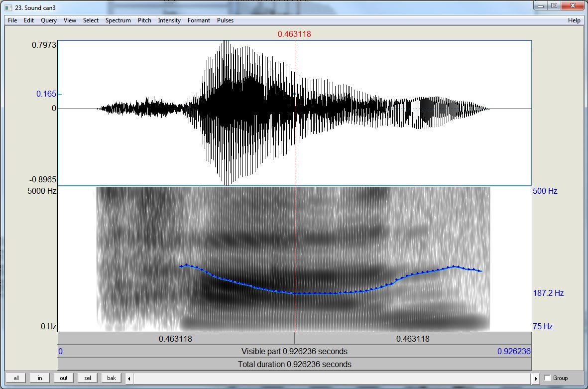
Task: Click the 'out' zoom button
Action: coord(64,378)
